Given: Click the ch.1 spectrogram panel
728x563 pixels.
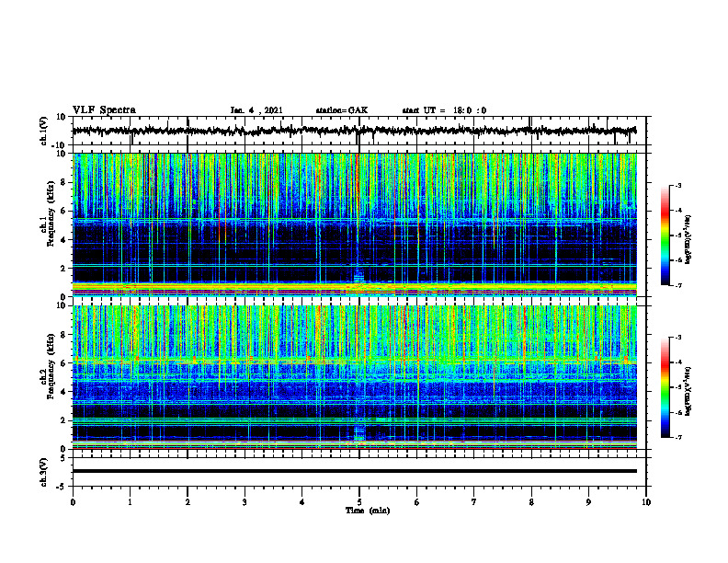Looking at the screenshot, I should click(x=354, y=224).
